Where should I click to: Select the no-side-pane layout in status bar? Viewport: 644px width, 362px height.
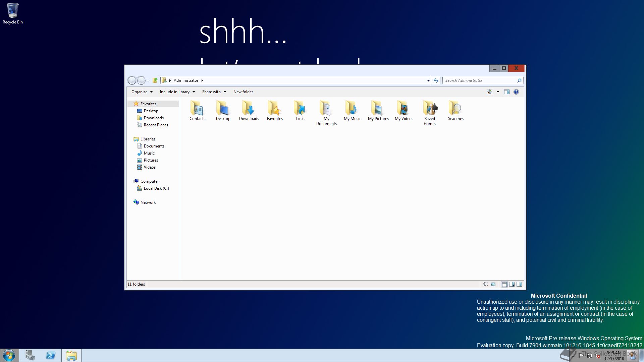click(x=504, y=284)
